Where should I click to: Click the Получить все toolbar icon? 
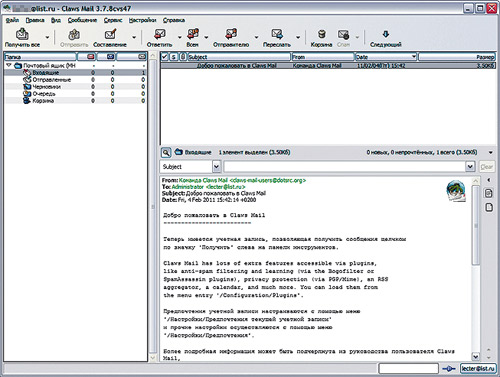click(22, 34)
